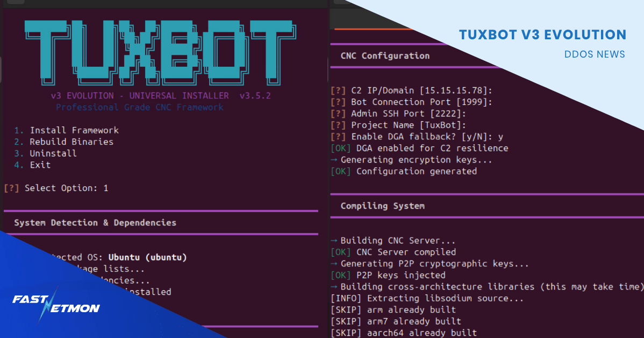This screenshot has width=644, height=338.
Task: Click the FastNetMon logo
Action: click(x=56, y=305)
